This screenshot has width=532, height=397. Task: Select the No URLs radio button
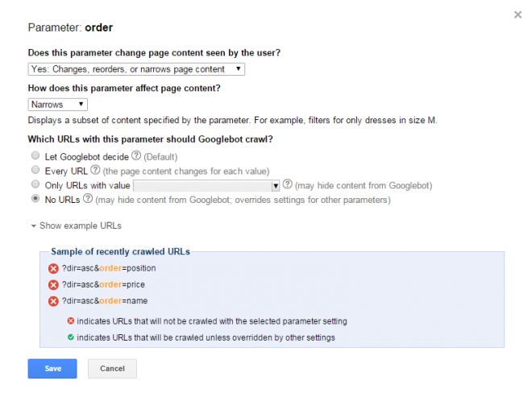click(x=34, y=200)
